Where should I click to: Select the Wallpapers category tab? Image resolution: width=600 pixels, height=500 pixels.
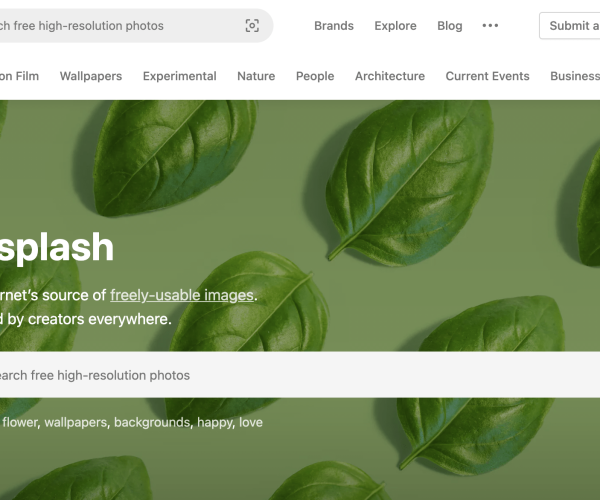click(x=91, y=76)
